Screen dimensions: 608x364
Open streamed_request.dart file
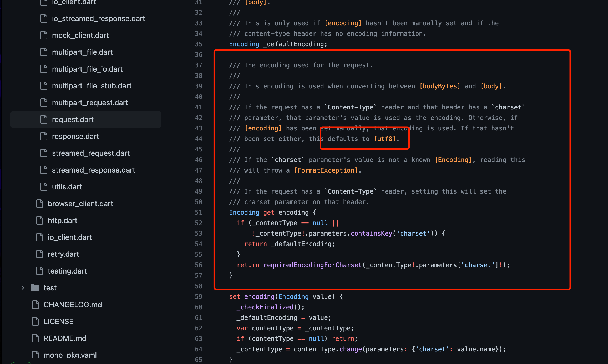click(91, 153)
